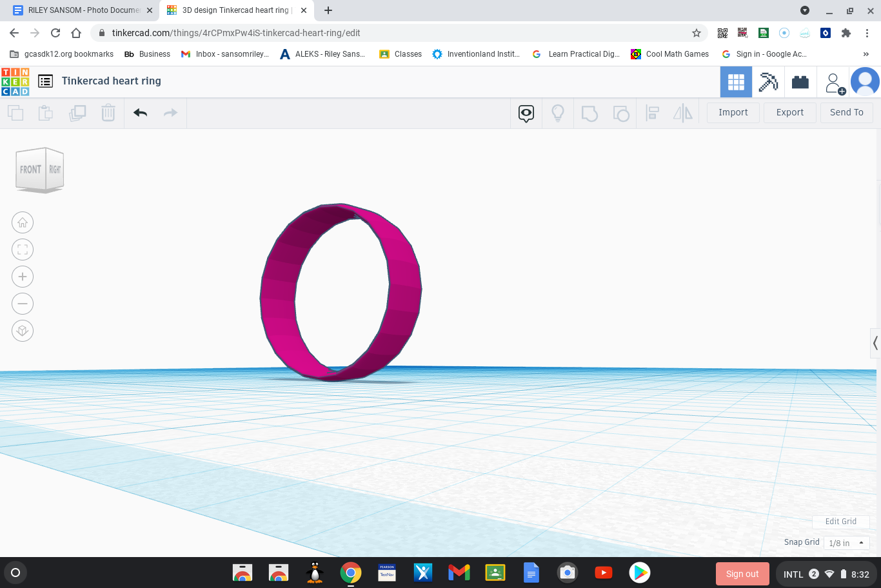Open the Chrome browser menu

867,33
